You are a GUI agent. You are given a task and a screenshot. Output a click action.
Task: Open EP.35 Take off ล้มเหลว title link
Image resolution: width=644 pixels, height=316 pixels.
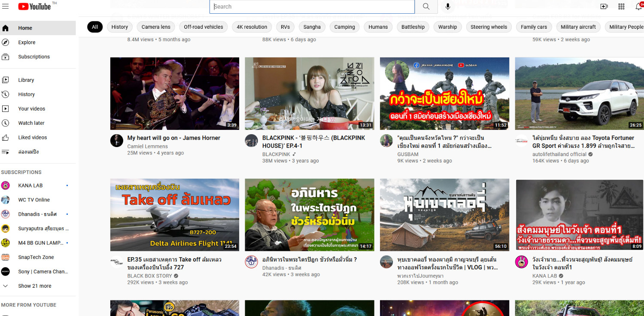pyautogui.click(x=174, y=263)
